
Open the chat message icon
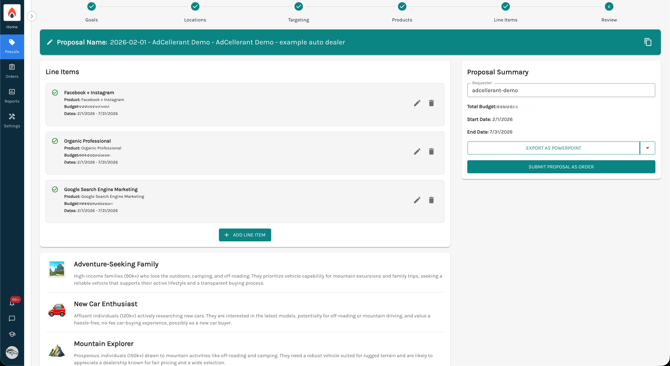tap(12, 319)
